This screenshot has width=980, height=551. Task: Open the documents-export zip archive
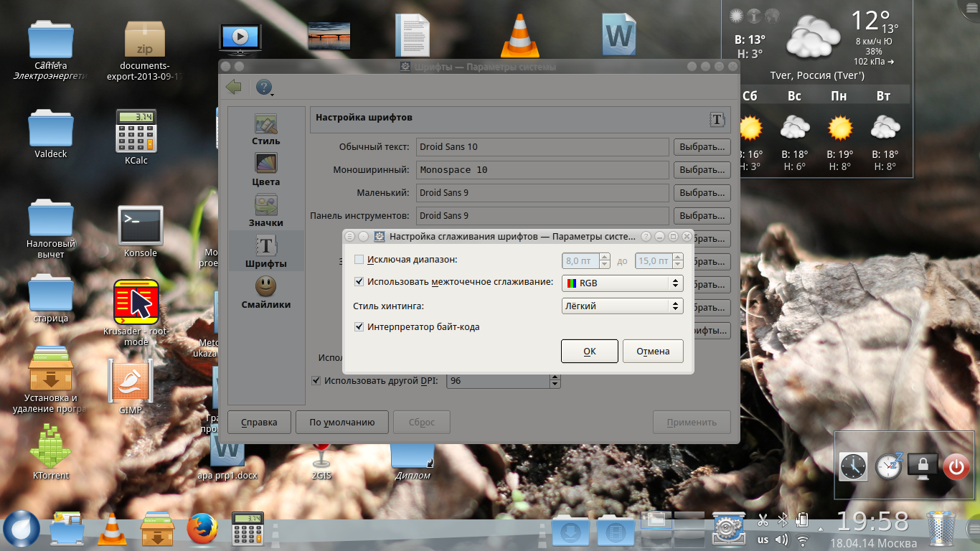[x=145, y=50]
